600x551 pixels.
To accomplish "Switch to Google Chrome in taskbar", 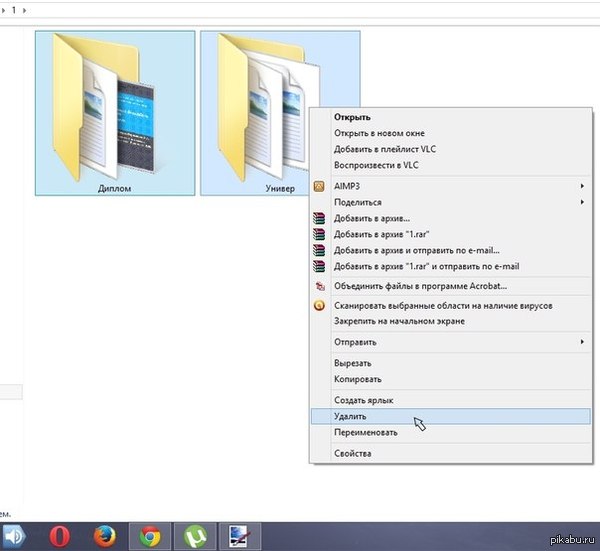I will (151, 536).
